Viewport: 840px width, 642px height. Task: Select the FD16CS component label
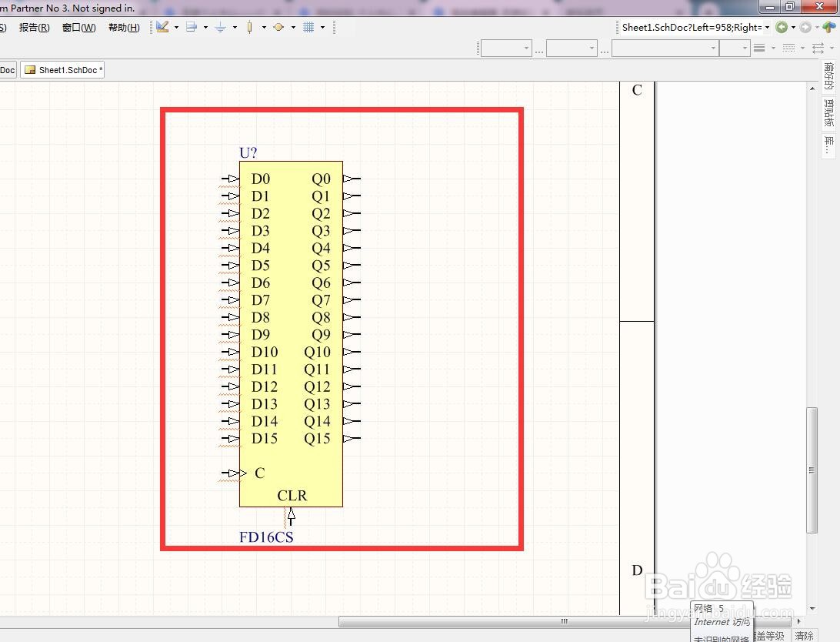(266, 537)
